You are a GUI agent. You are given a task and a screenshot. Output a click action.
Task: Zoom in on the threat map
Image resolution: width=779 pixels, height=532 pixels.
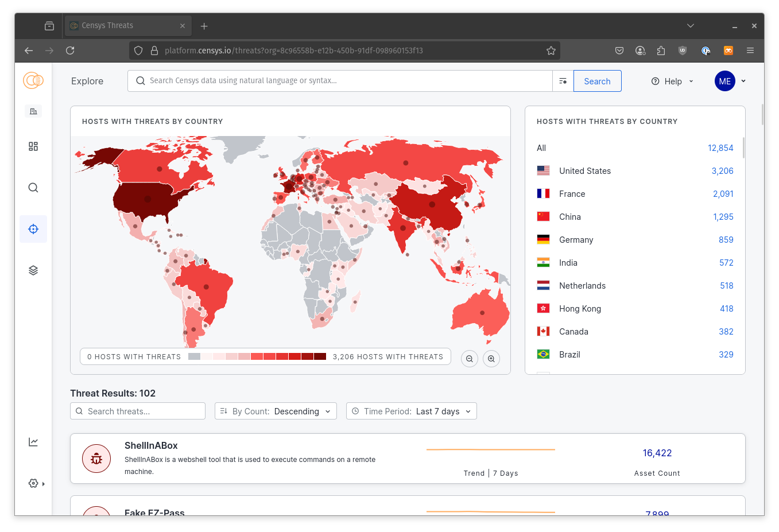coord(491,359)
